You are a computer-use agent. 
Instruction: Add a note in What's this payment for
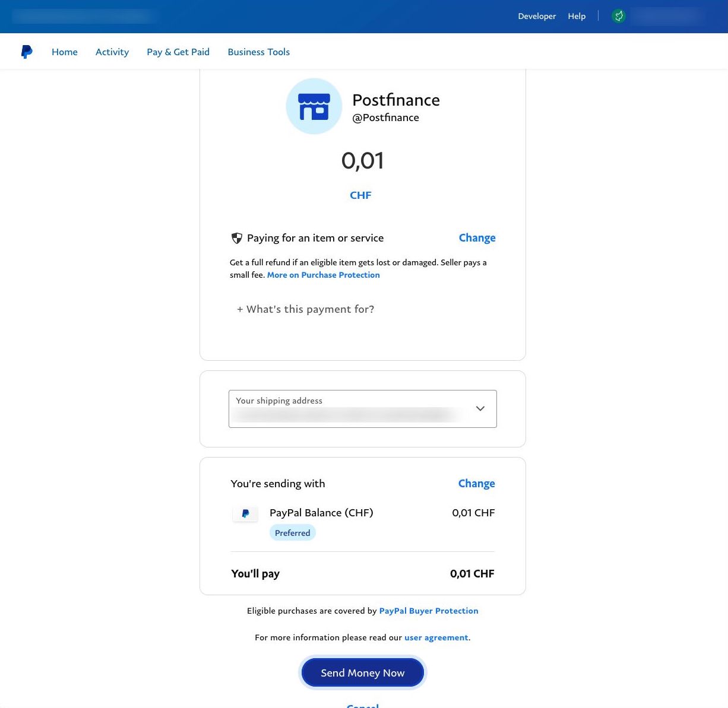(305, 309)
